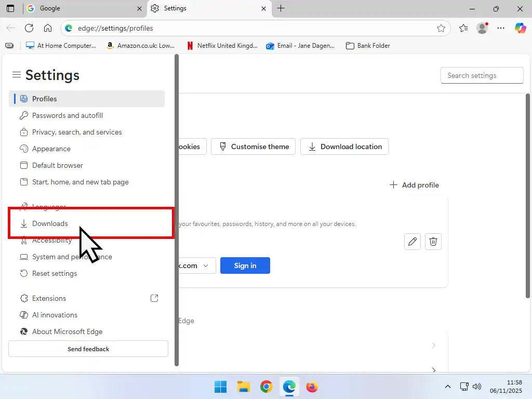Open Downloads in settings sidebar
This screenshot has width=532, height=399.
[50, 223]
